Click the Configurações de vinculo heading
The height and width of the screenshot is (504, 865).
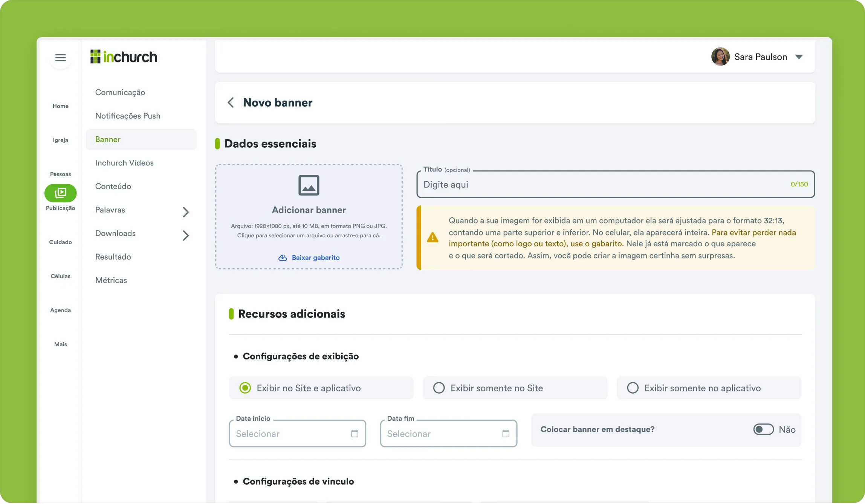(298, 481)
